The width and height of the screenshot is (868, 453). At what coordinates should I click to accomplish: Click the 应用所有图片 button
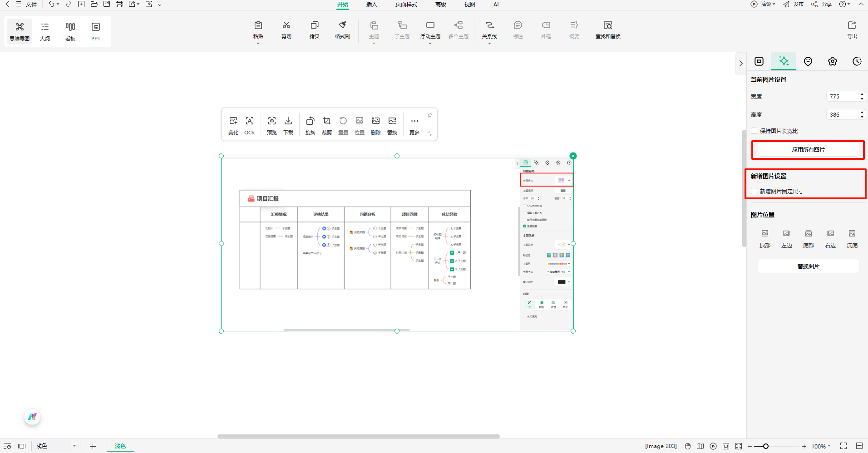[809, 150]
